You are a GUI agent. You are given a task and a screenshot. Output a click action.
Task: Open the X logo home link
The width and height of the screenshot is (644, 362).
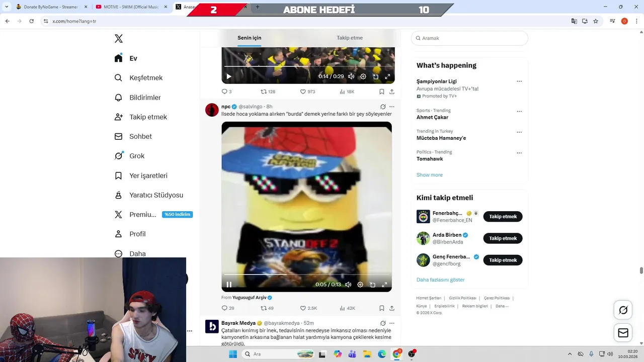(x=119, y=39)
